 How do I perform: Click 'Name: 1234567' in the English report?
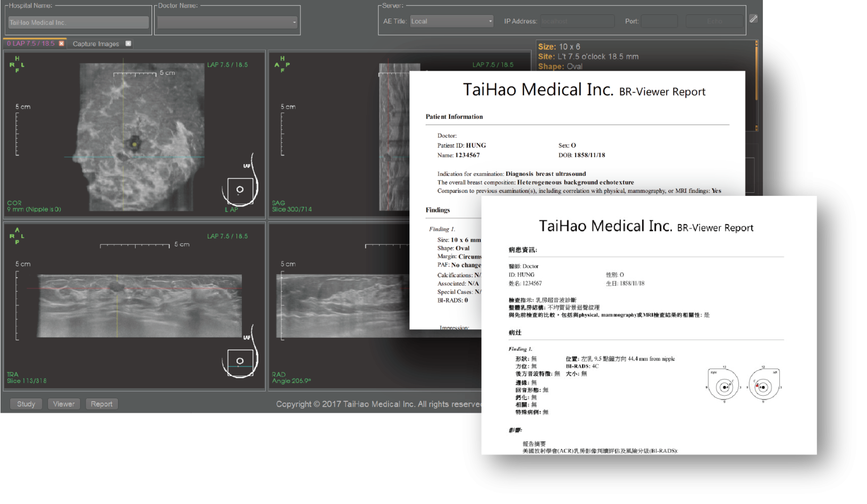pos(458,156)
